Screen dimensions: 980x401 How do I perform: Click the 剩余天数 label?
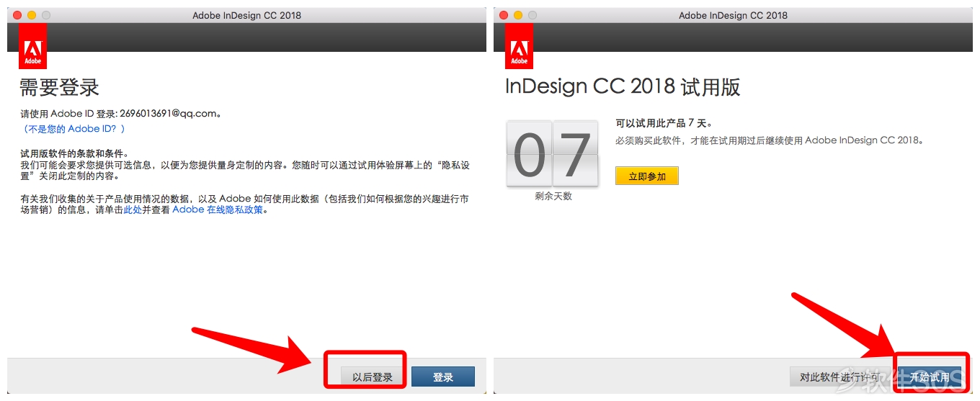pos(553,196)
